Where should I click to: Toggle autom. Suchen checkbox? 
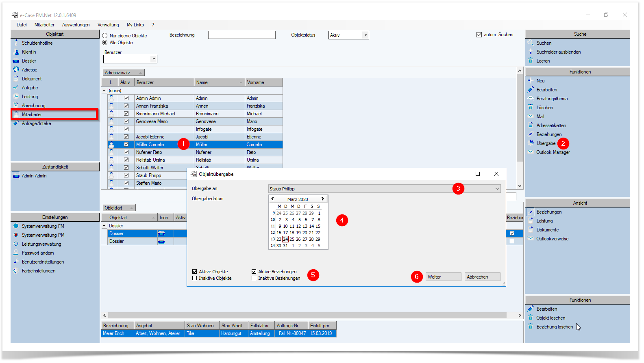pos(479,35)
